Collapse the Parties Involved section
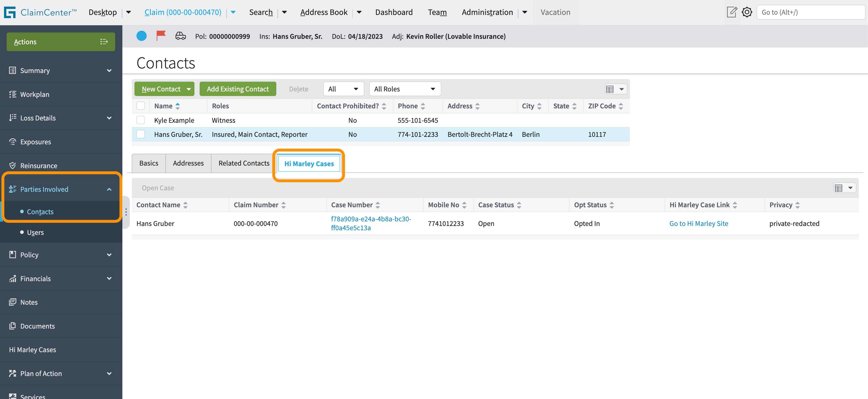 coord(109,189)
